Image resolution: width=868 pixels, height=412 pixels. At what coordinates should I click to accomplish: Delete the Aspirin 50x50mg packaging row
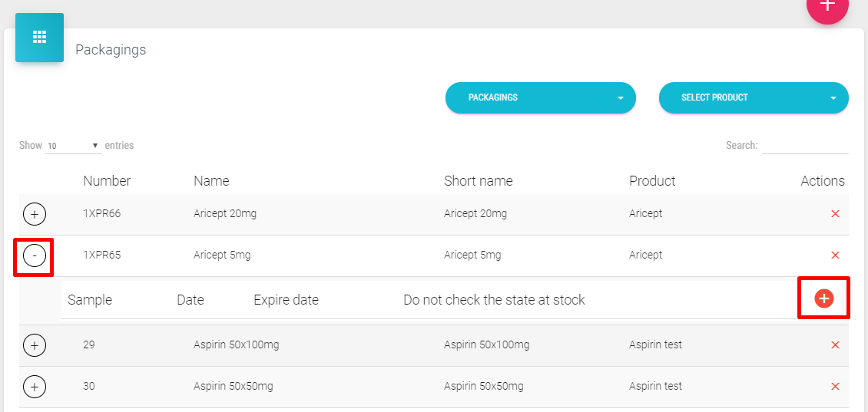click(835, 387)
